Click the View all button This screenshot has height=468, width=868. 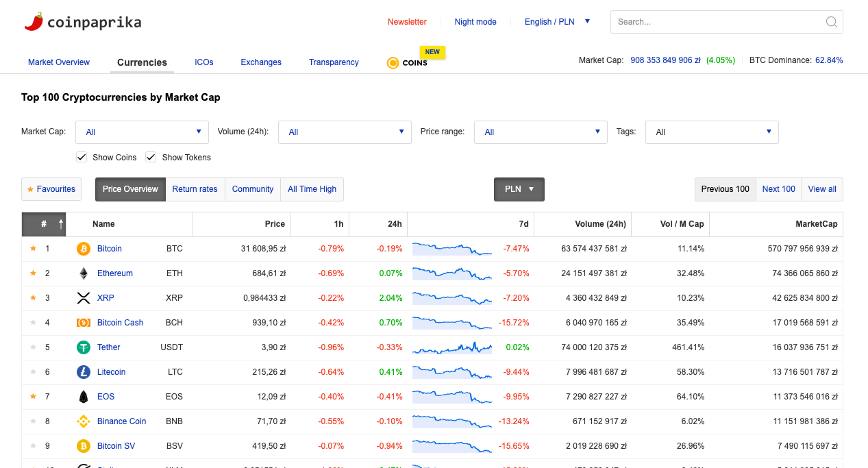(x=822, y=189)
